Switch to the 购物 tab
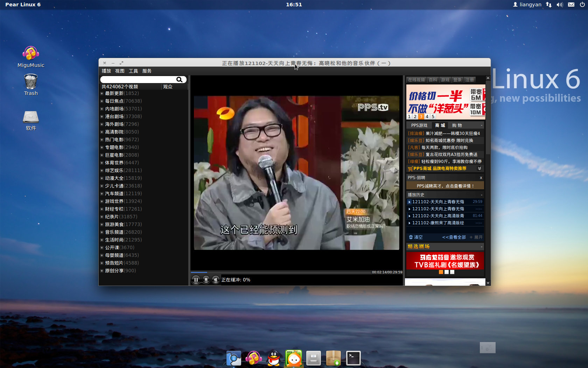The image size is (588, 368). (457, 125)
